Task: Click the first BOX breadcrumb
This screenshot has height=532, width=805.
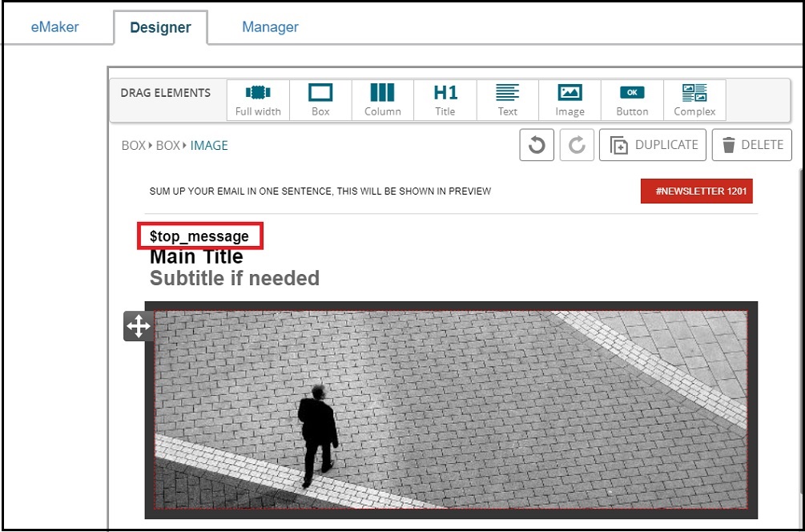Action: (133, 146)
